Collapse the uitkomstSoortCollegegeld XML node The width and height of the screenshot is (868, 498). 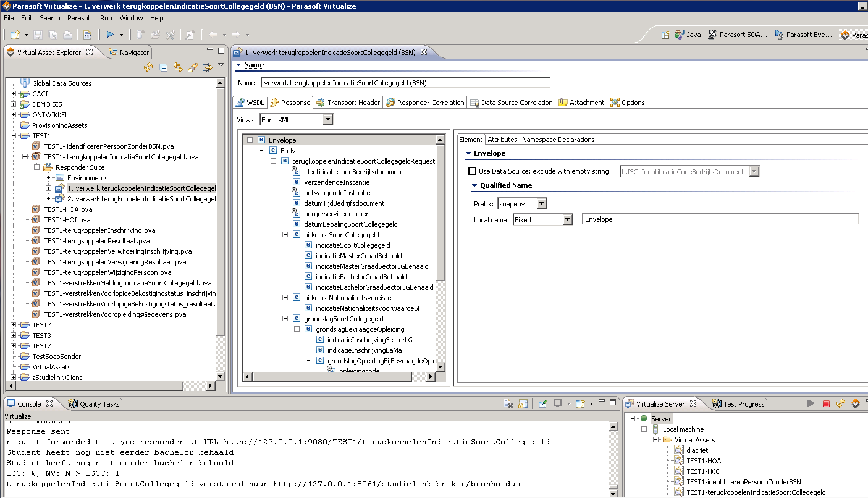[x=285, y=235]
